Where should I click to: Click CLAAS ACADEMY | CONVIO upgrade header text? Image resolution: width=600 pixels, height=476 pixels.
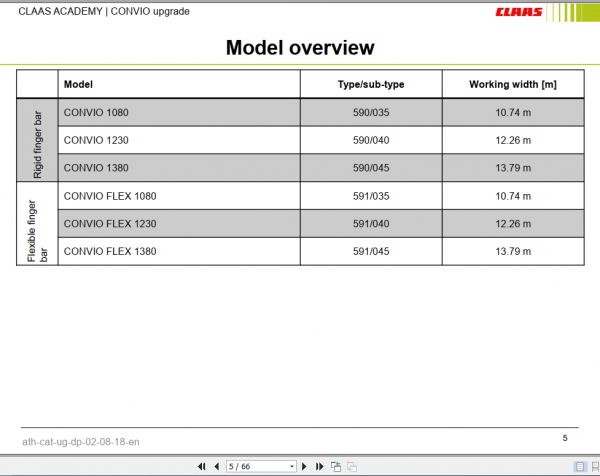coord(104,11)
